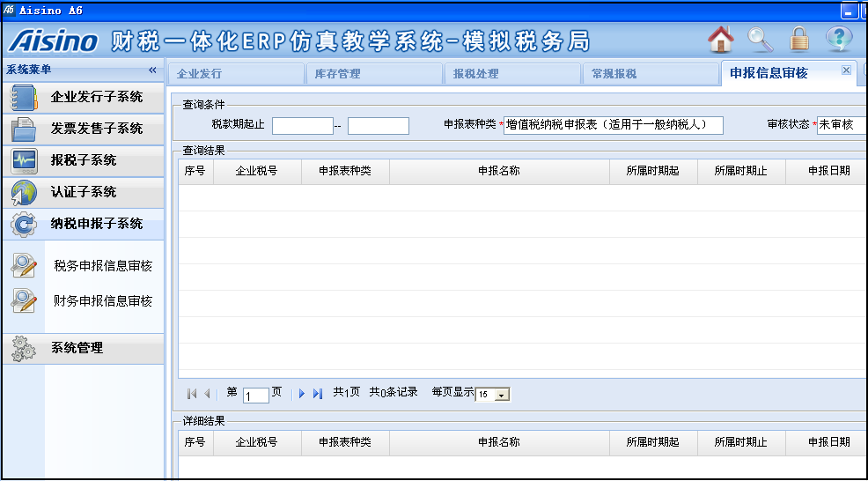Go to first page of results
This screenshot has height=481, width=868.
click(x=192, y=394)
